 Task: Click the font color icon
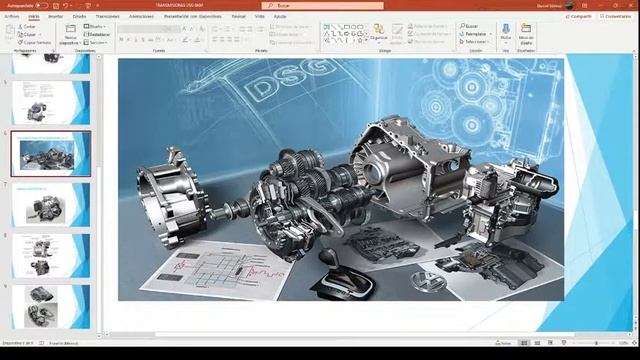tap(197, 40)
